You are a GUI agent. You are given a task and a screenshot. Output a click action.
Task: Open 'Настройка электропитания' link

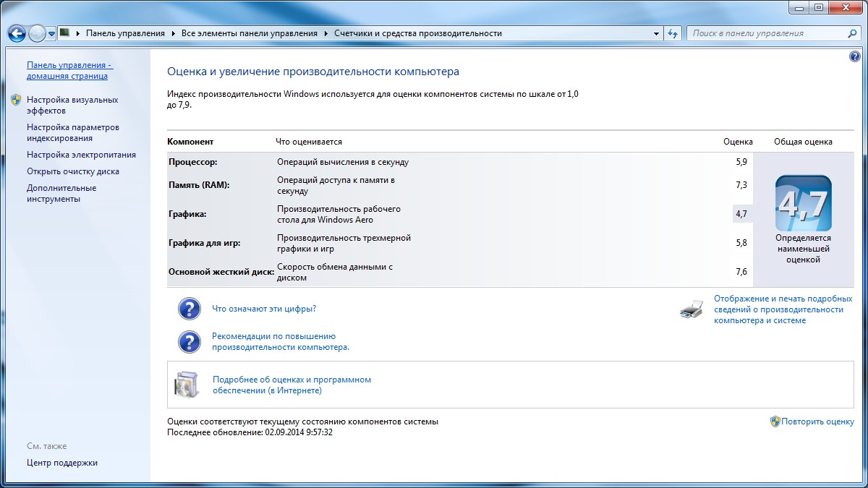pos(81,155)
